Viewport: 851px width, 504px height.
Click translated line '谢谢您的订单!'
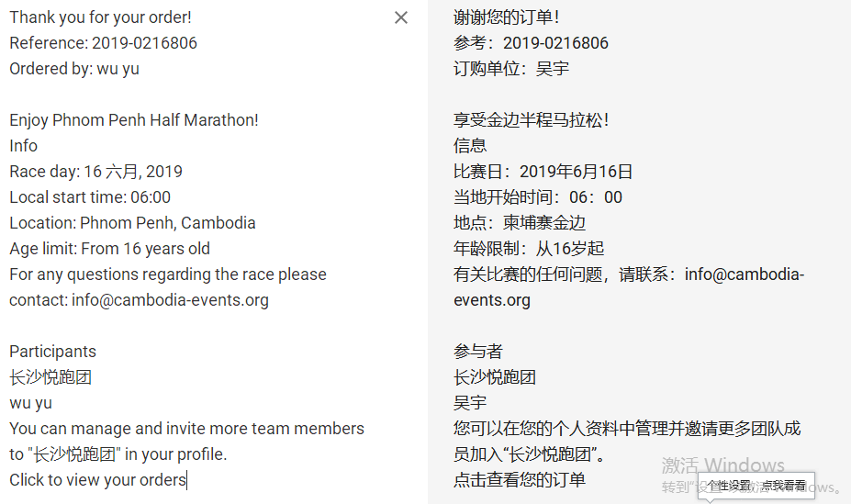506,17
